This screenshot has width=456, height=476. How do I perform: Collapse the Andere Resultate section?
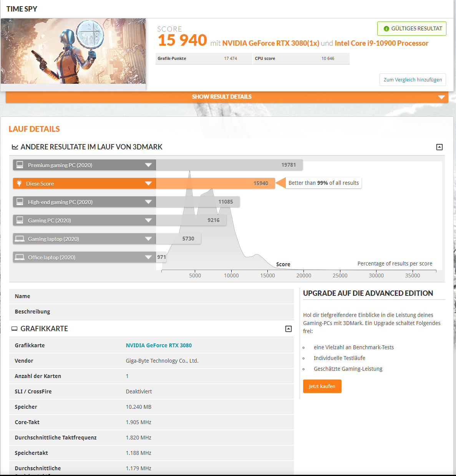pyautogui.click(x=439, y=147)
